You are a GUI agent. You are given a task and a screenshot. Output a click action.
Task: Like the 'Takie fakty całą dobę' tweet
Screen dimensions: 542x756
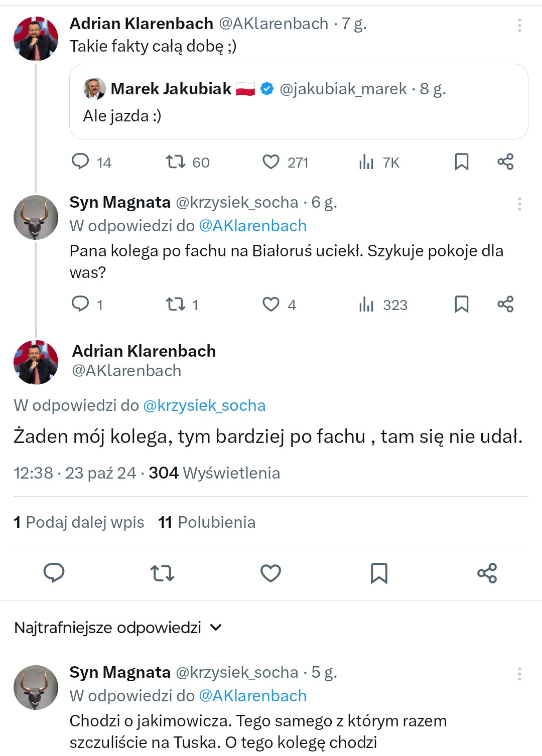[x=271, y=162]
